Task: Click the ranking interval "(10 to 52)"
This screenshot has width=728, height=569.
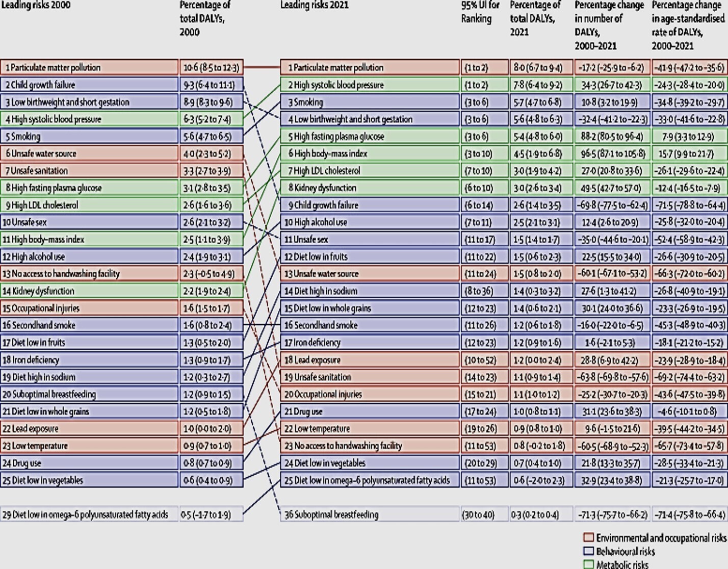Action: [484, 360]
